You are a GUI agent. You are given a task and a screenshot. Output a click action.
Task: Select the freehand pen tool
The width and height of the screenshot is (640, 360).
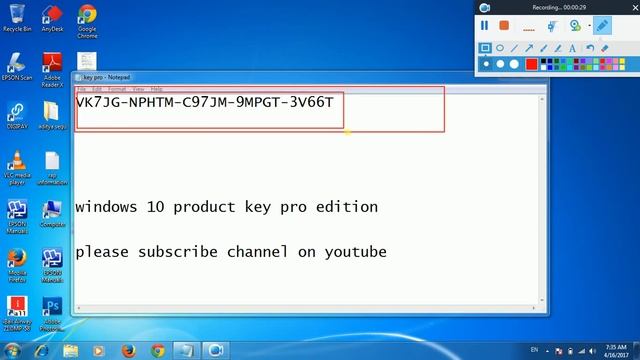click(543, 48)
